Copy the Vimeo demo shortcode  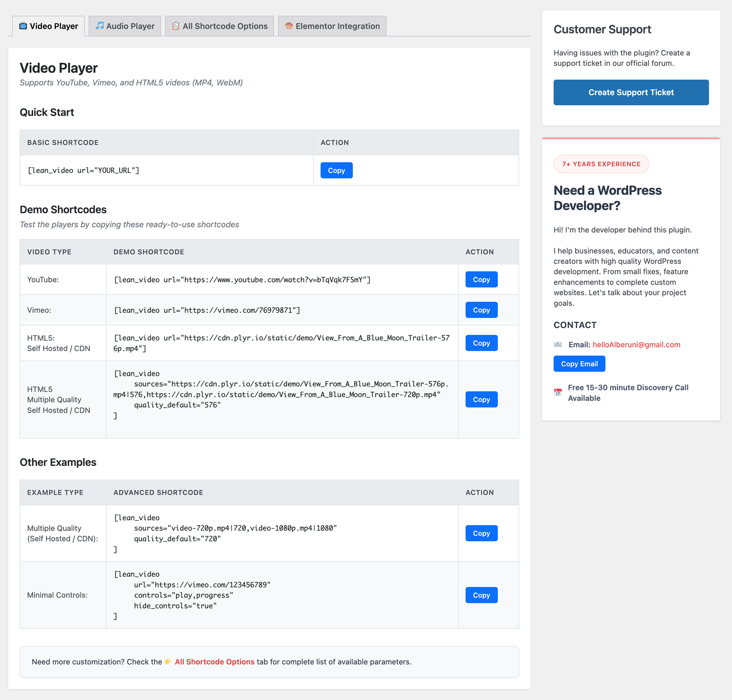point(481,310)
